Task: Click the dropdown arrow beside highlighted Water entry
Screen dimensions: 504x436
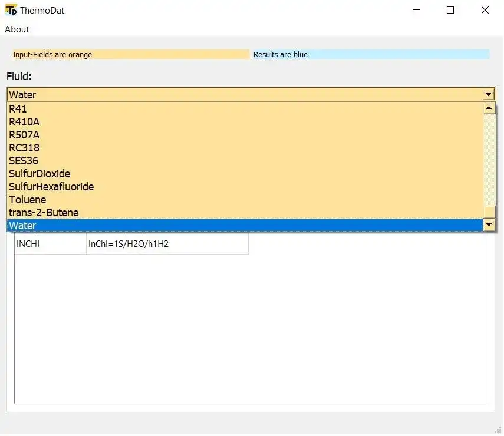Action: pyautogui.click(x=489, y=225)
